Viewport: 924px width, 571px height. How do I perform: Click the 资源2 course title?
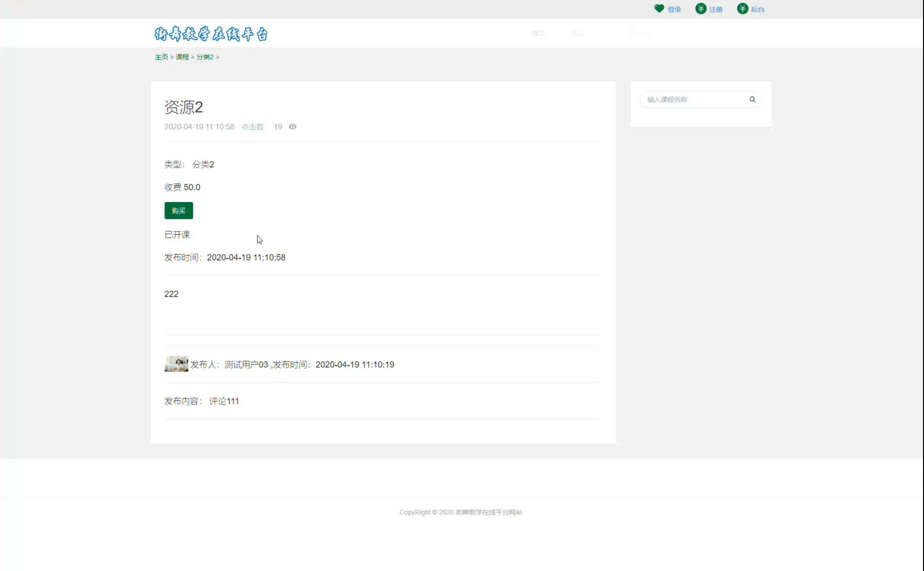pyautogui.click(x=183, y=107)
